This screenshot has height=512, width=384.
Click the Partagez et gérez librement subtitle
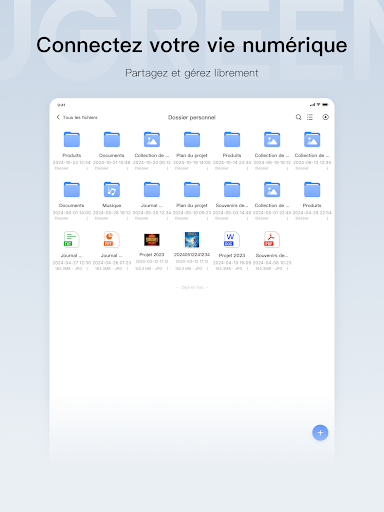coord(192,73)
